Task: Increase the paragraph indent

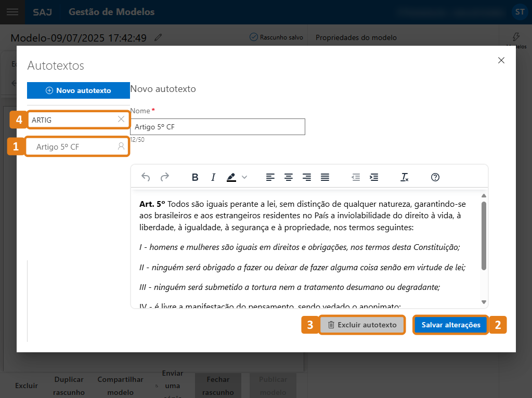Action: 374,177
